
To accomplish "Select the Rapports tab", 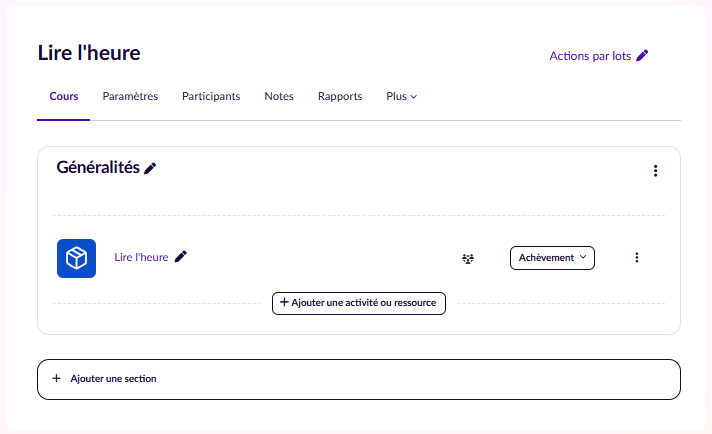I will coord(340,97).
